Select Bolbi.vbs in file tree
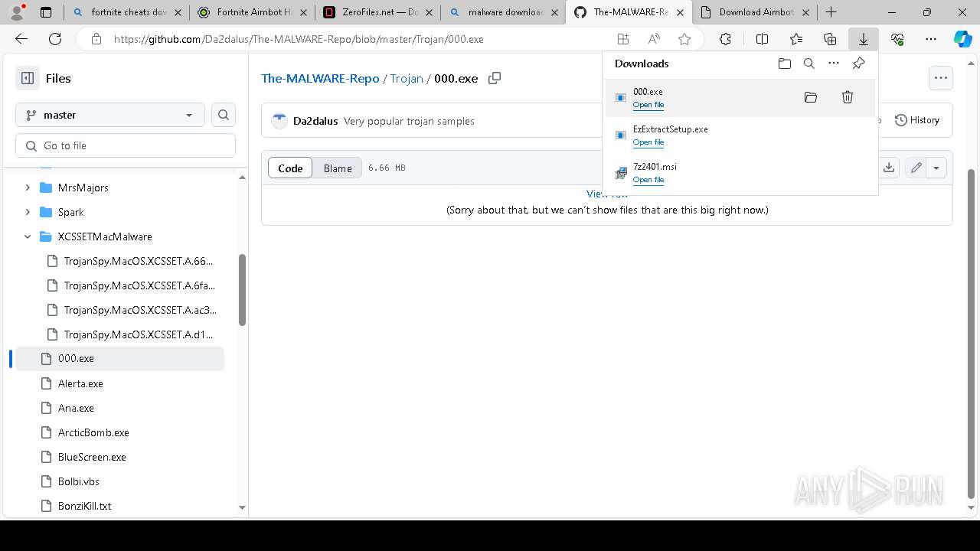This screenshot has height=551, width=980. tap(119, 481)
